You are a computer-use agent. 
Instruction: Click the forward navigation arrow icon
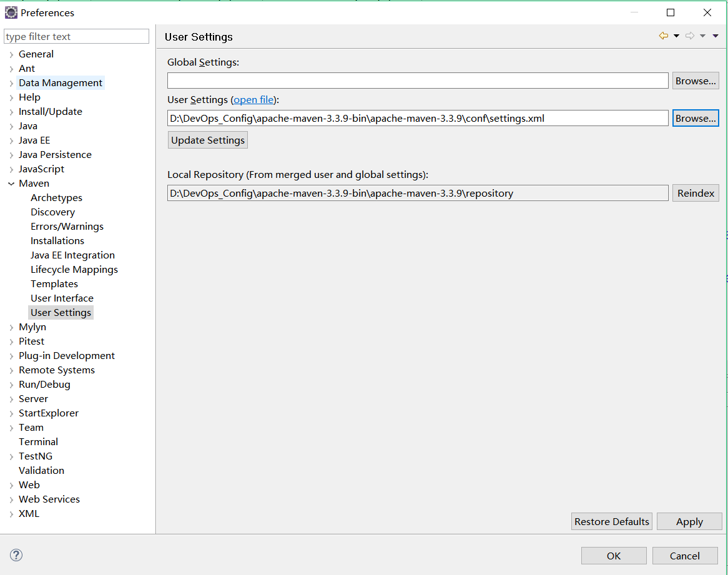click(x=690, y=36)
